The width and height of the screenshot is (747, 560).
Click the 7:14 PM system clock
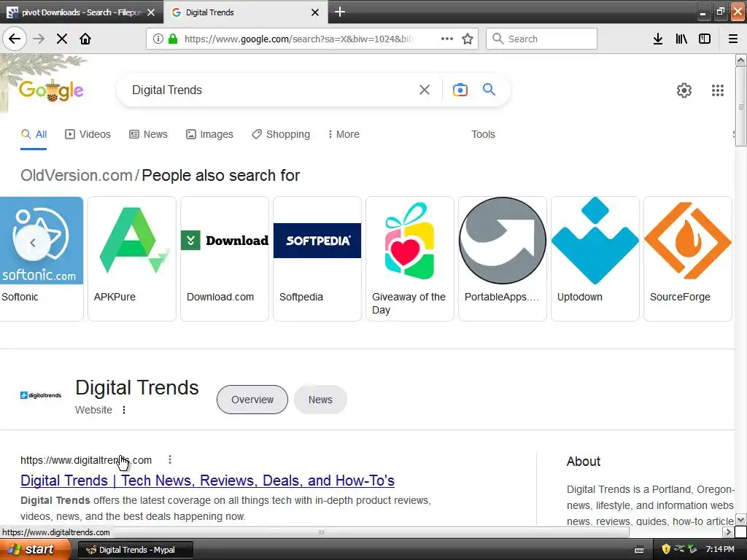coord(720,549)
